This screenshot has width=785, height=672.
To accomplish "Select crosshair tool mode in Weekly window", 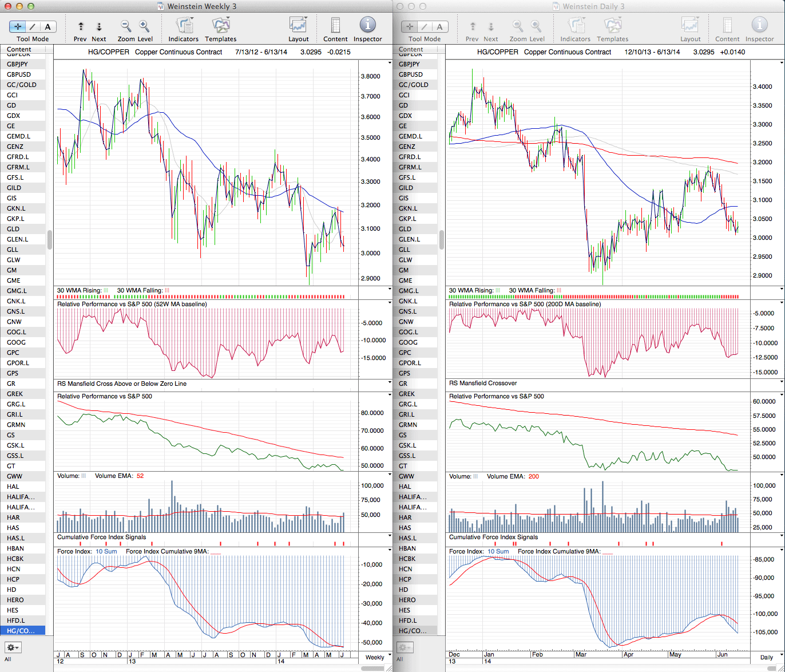I will tap(18, 26).
